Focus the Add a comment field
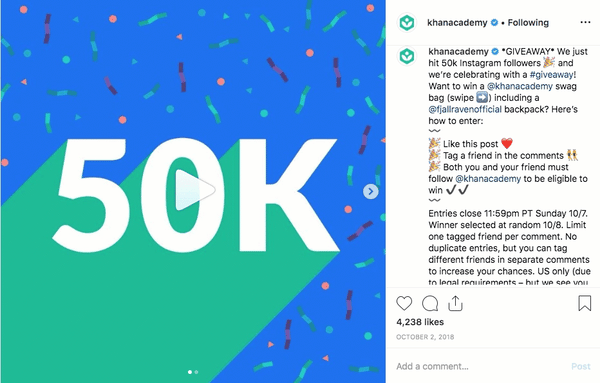 tap(480, 366)
